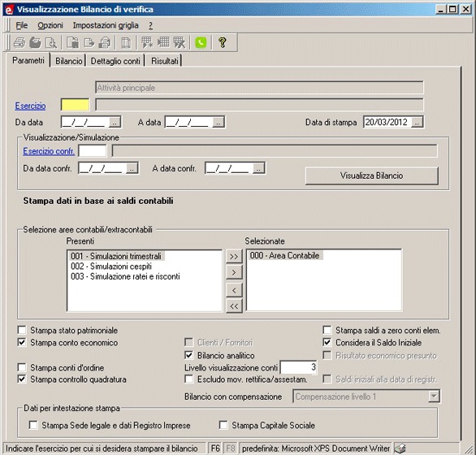
Task: Click the Livello visualizzazione conti field
Action: click(x=299, y=367)
